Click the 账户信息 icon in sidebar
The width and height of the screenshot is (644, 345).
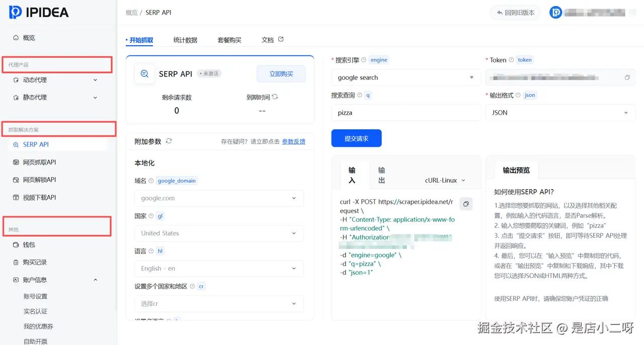click(16, 280)
